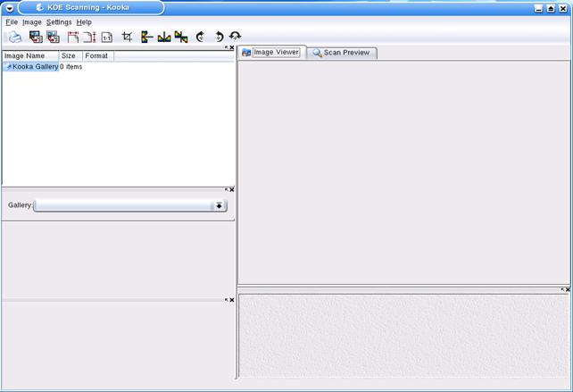The height and width of the screenshot is (392, 573).
Task: Open the window menu in title bar
Action: click(9, 7)
